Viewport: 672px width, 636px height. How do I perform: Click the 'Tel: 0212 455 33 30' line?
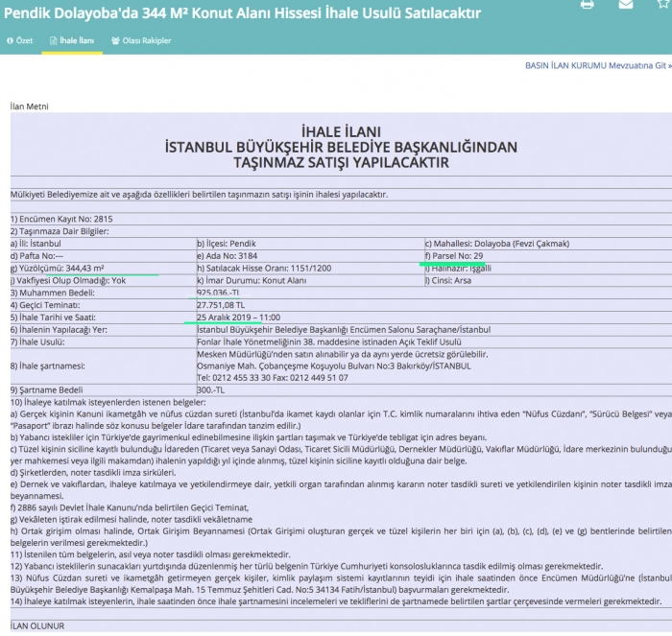pyautogui.click(x=272, y=378)
